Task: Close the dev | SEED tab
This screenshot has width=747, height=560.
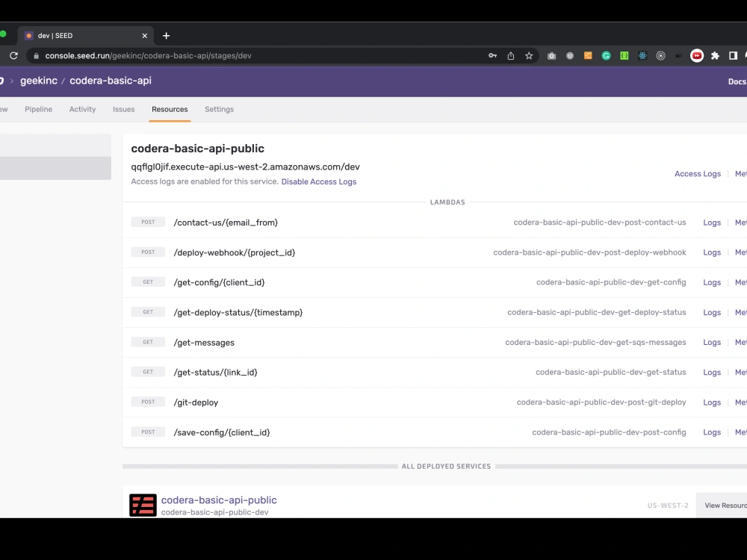Action: coord(145,36)
